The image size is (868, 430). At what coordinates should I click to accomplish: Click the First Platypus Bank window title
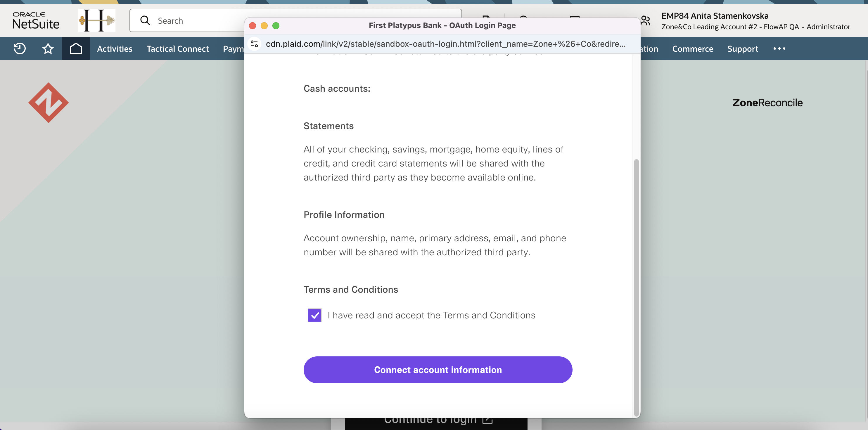point(442,26)
